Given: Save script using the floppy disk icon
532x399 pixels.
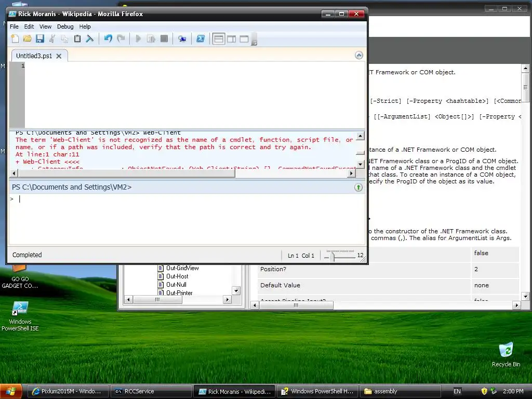Looking at the screenshot, I should (x=40, y=38).
